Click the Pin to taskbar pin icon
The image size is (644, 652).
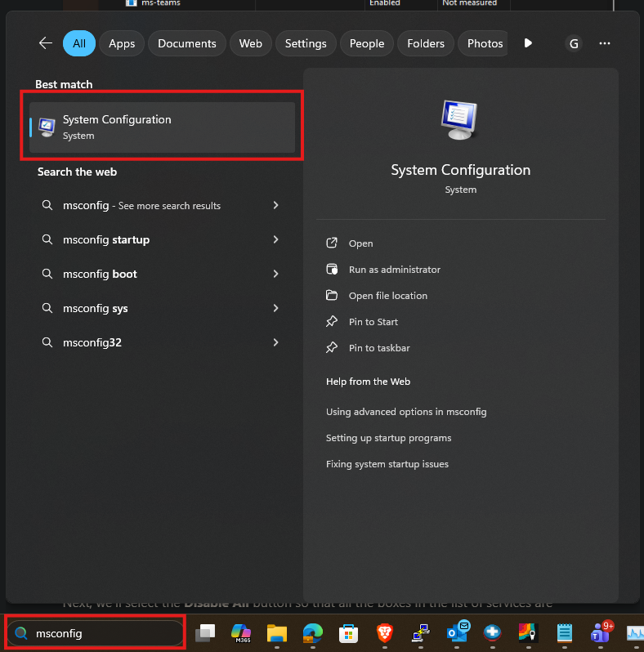click(x=332, y=347)
